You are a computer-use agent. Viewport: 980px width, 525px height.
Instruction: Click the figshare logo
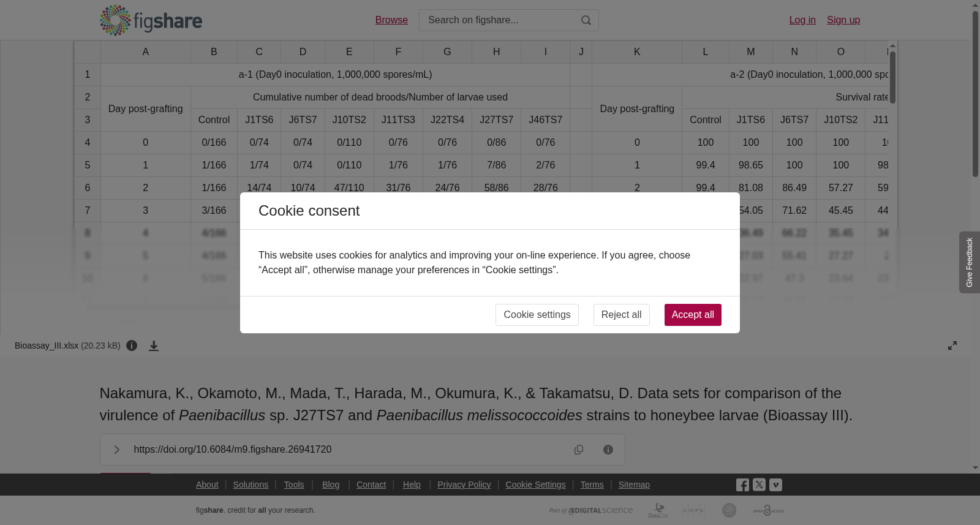151,20
